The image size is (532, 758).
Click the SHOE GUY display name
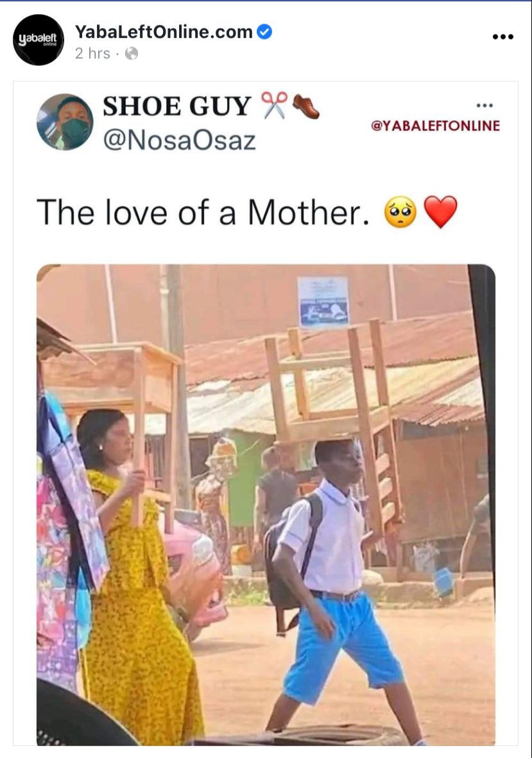pyautogui.click(x=177, y=106)
